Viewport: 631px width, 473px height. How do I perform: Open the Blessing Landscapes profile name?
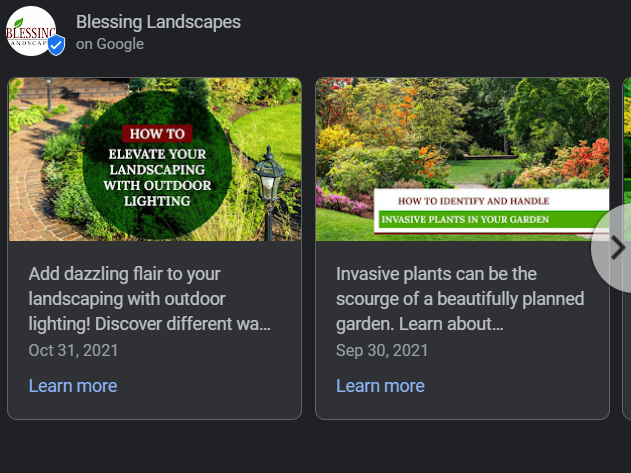click(158, 22)
